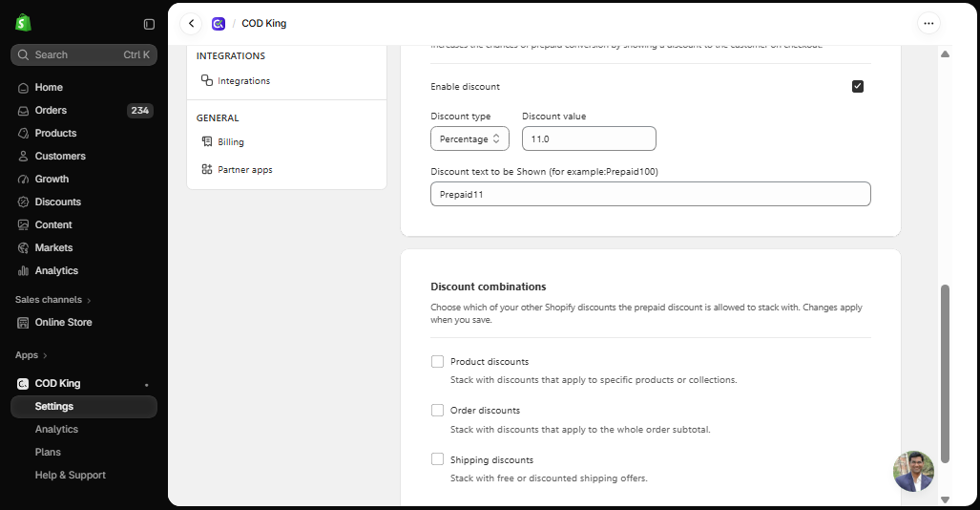The image size is (980, 510).
Task: Go back with the header arrow button
Action: pyautogui.click(x=191, y=24)
